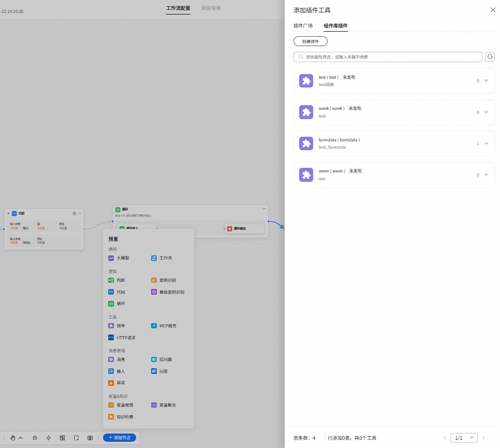
Task: Expand the xuwk plugin entry chevron
Action: [487, 112]
